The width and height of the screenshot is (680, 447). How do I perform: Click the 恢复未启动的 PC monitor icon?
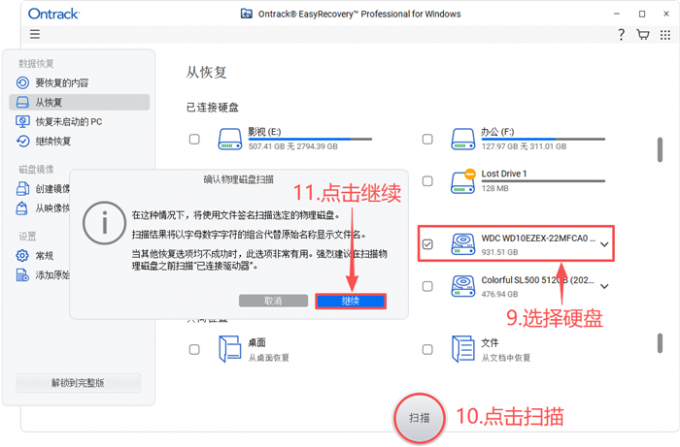(23, 121)
